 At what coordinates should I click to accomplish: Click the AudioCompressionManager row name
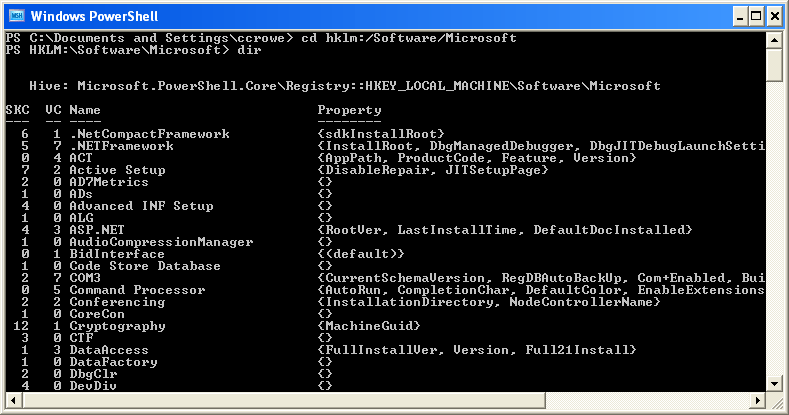coord(162,242)
